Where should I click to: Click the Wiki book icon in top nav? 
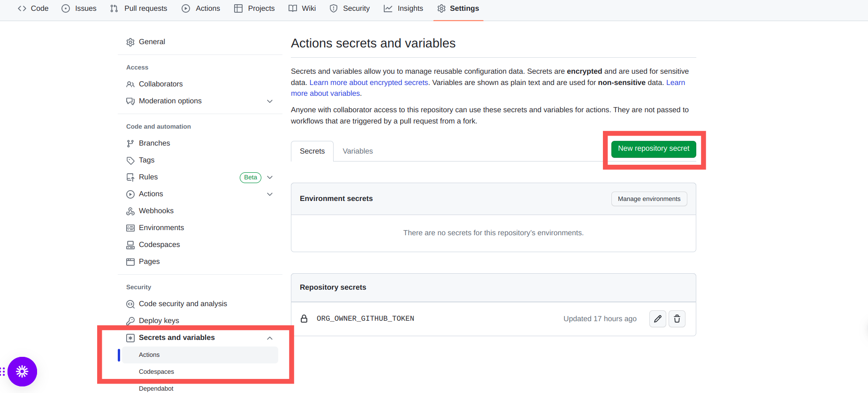[x=293, y=8]
